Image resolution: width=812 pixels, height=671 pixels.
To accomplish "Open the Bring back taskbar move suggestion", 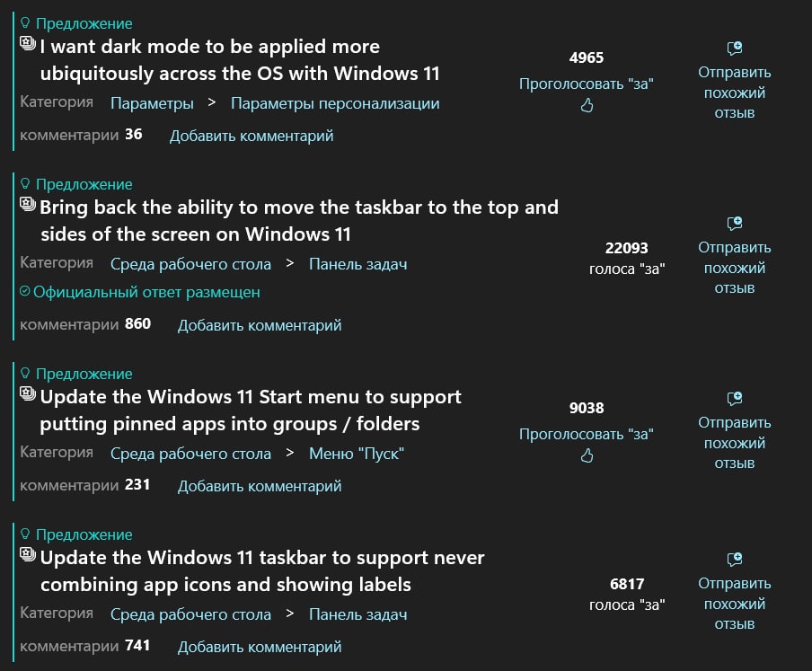I will 299,221.
